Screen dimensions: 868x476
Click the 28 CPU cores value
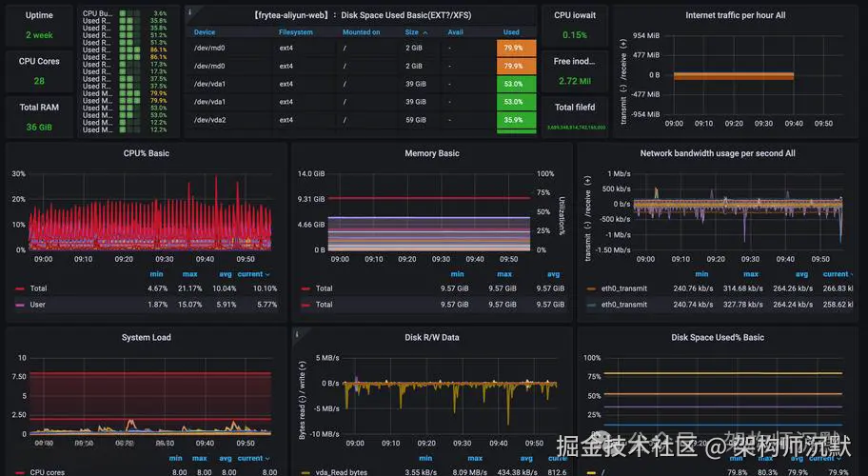(39, 81)
